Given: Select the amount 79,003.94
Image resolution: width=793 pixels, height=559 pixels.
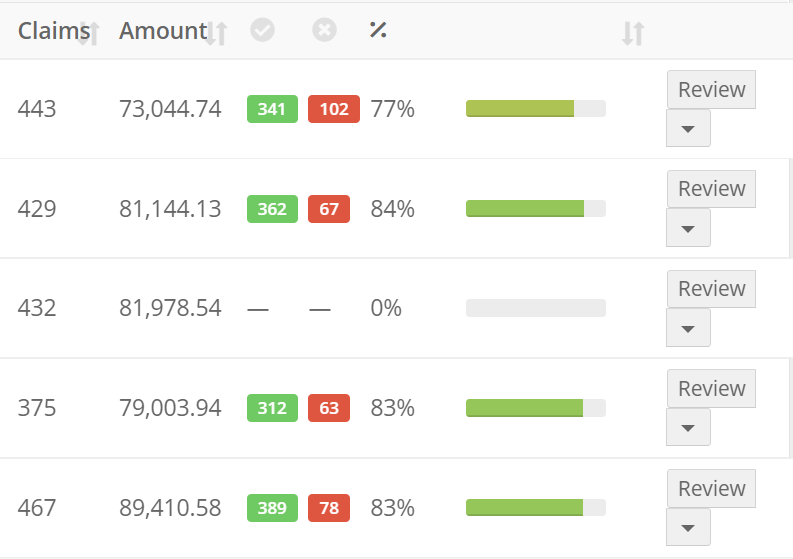Looking at the screenshot, I should point(170,408).
